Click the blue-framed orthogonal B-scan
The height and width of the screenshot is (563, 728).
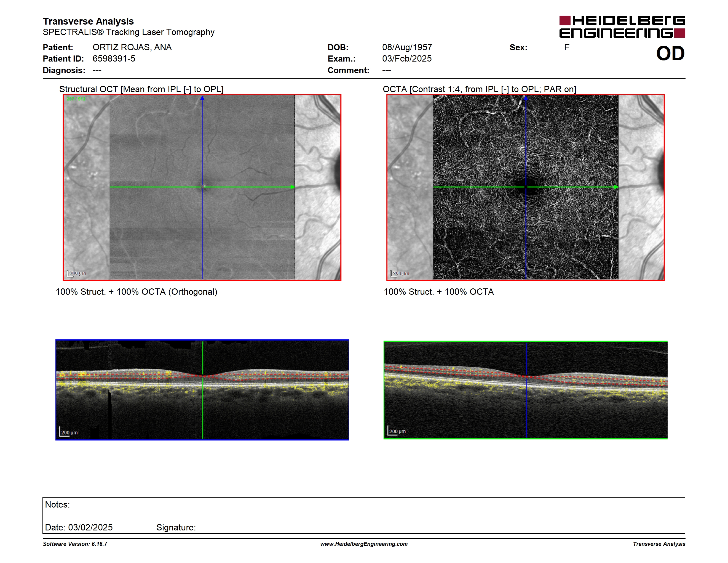[202, 390]
